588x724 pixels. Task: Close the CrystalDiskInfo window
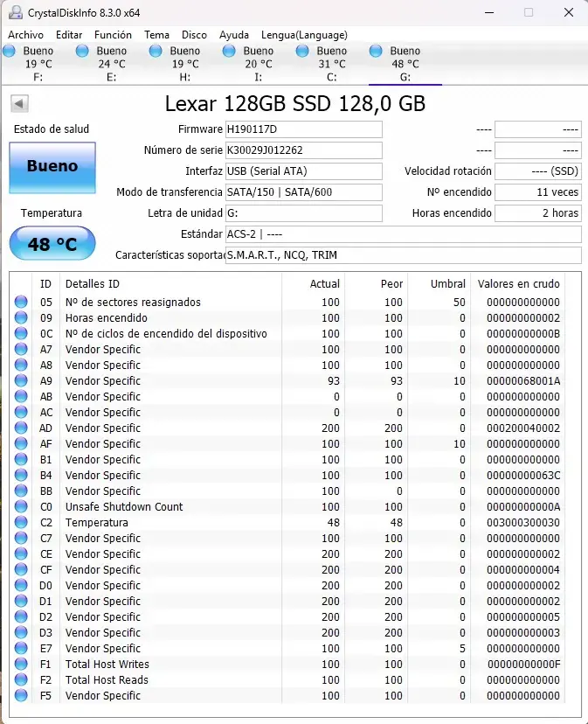coord(569,12)
